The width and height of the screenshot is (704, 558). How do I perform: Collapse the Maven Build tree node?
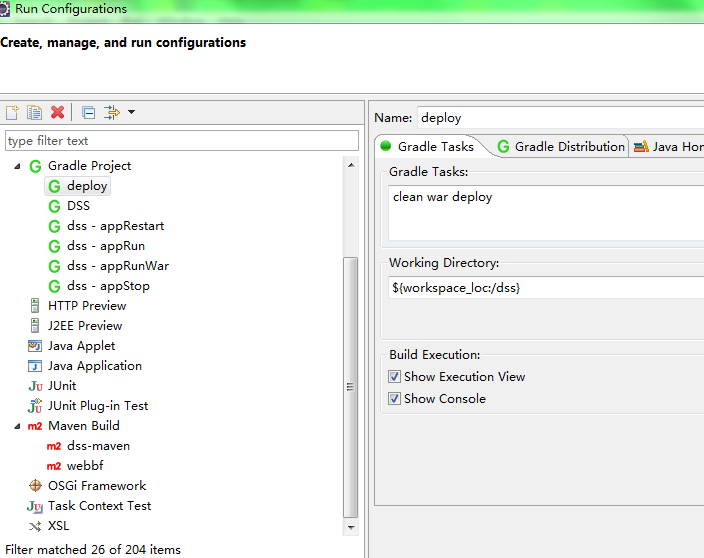(x=17, y=426)
